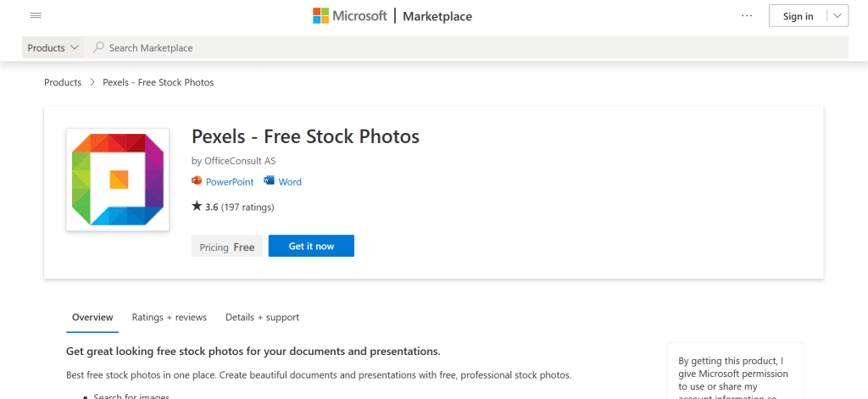
Task: Click the Pexels app logo thumbnail
Action: pos(118,180)
